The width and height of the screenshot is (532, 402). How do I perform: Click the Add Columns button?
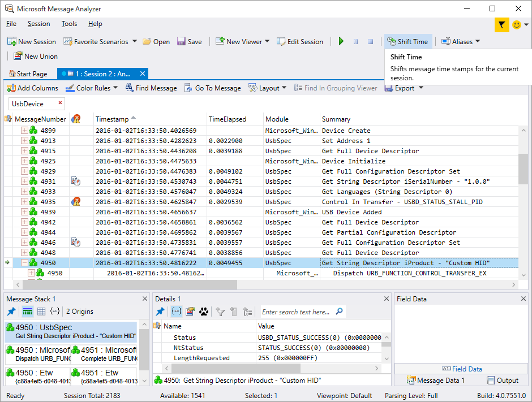32,88
